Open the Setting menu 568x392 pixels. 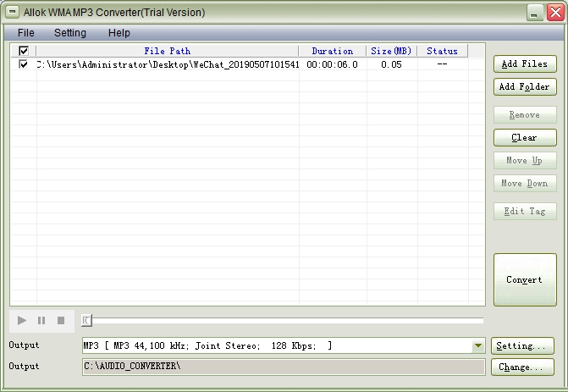pos(70,33)
